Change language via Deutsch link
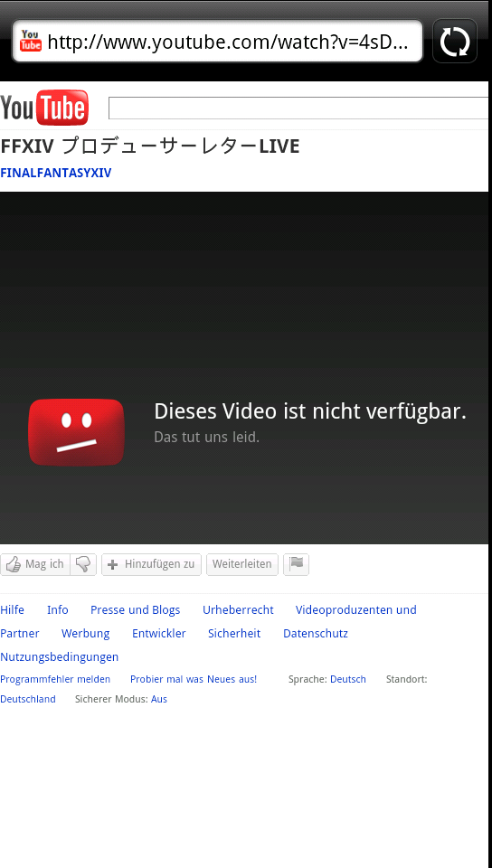The image size is (492, 868). point(348,679)
